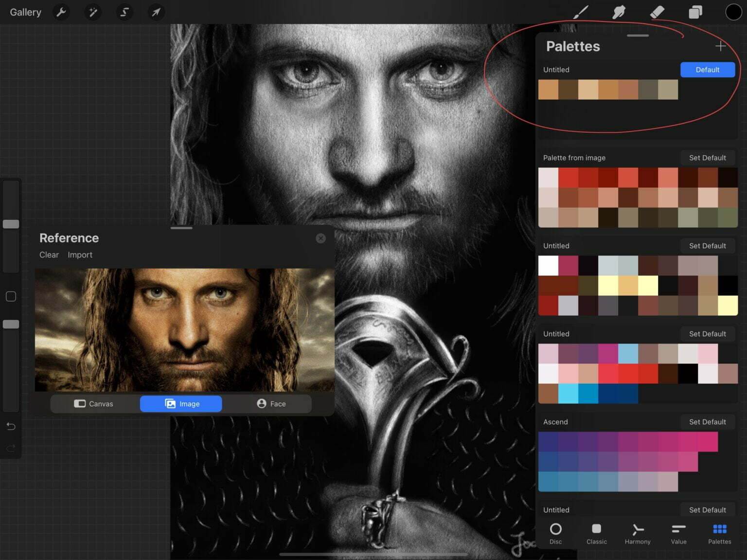Select the Eraser tool
The image size is (747, 560).
tap(658, 12)
